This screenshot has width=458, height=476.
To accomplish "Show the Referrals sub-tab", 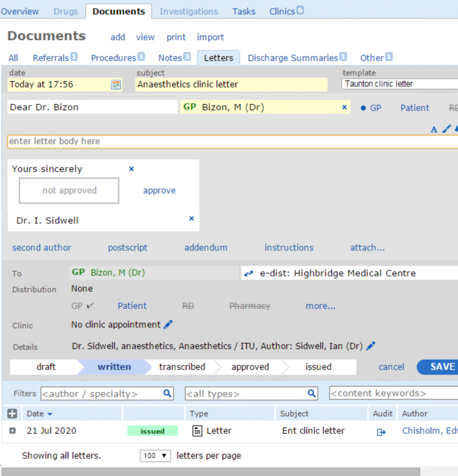I will coord(51,58).
